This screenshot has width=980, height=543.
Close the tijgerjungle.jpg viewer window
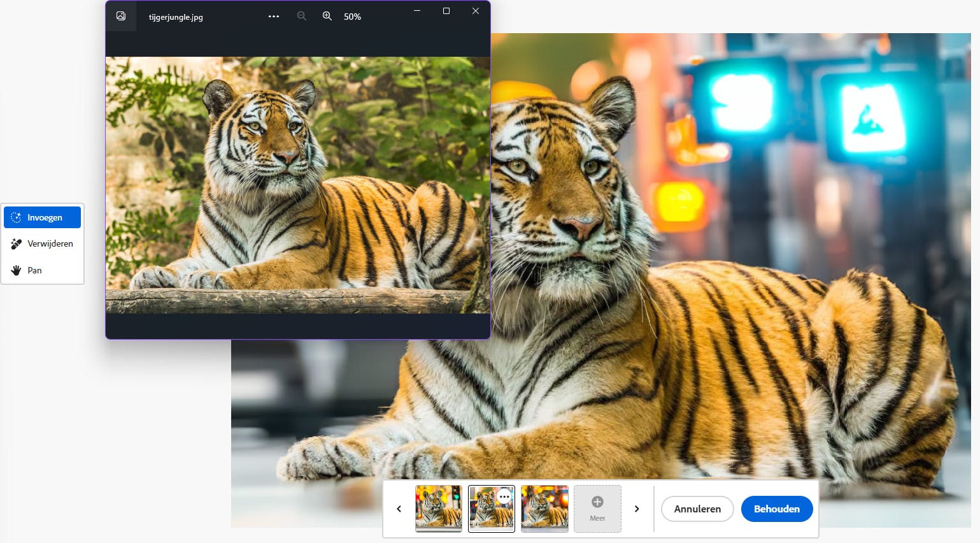pyautogui.click(x=476, y=11)
